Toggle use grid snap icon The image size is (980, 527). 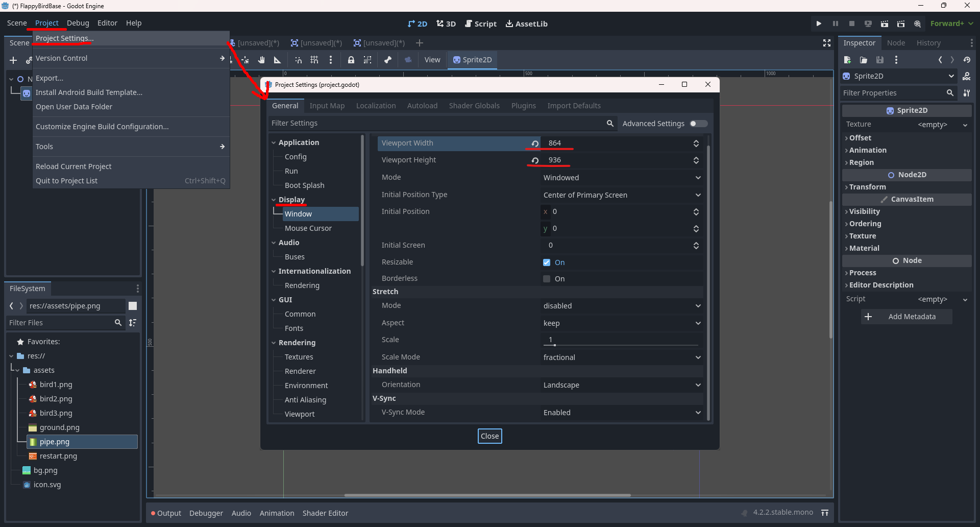tap(314, 60)
